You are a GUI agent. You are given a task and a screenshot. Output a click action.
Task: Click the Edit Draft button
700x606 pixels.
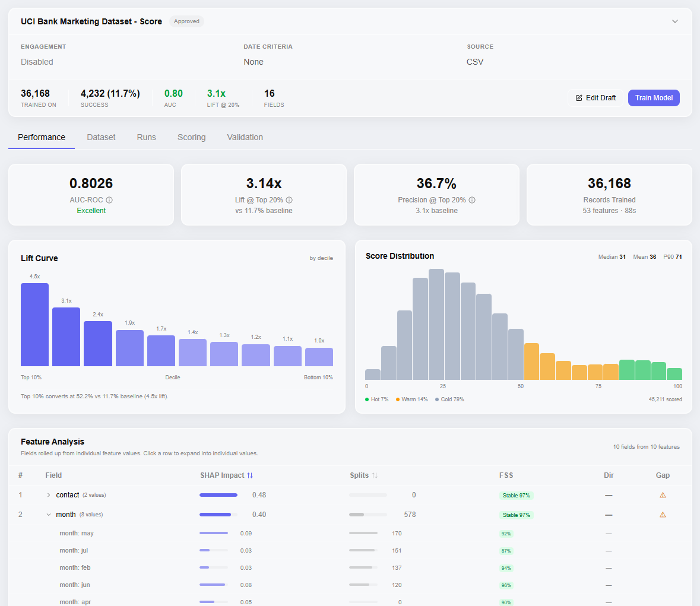[x=596, y=97]
